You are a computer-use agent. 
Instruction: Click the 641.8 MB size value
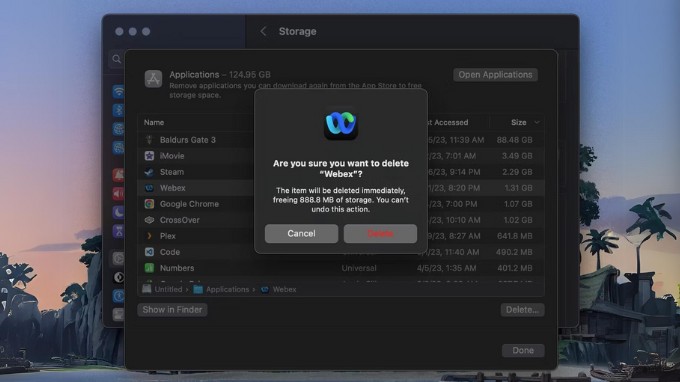[515, 236]
